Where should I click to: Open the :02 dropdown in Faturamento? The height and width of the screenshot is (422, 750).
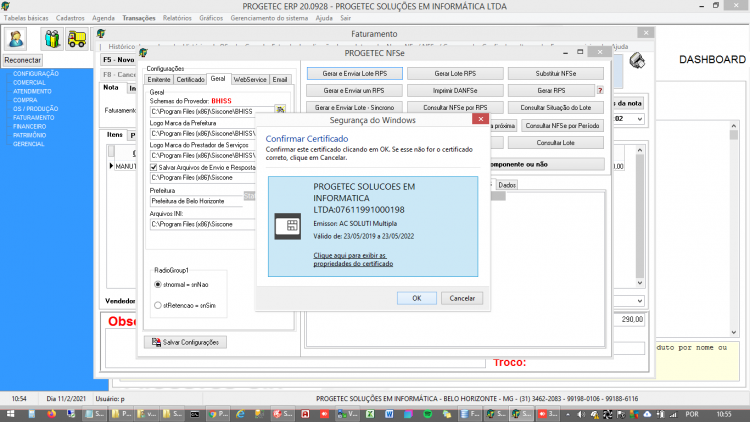click(640, 119)
